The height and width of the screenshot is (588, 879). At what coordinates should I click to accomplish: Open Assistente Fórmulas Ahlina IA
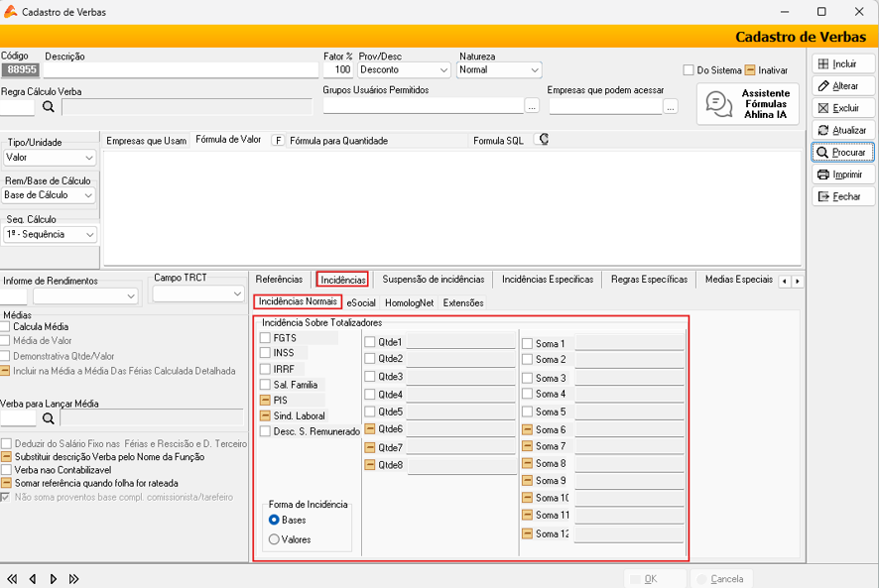point(748,104)
